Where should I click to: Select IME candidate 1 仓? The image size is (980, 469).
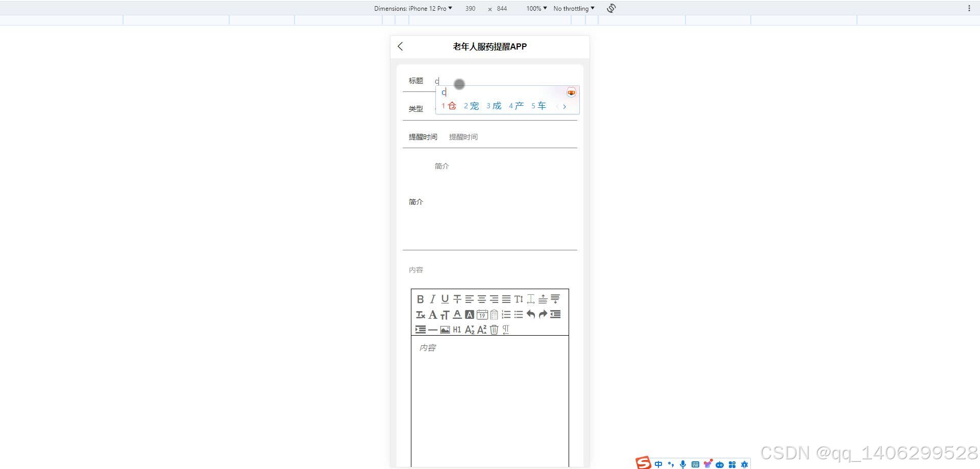pos(449,106)
